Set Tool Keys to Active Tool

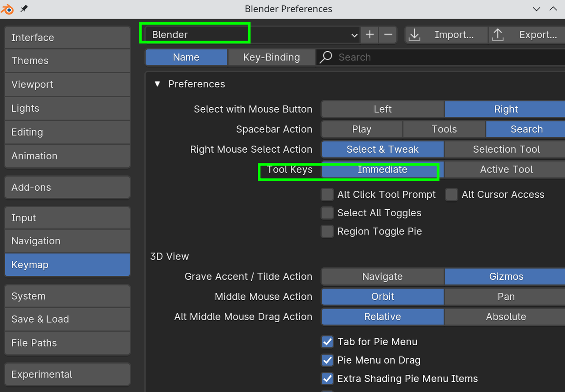(x=505, y=170)
